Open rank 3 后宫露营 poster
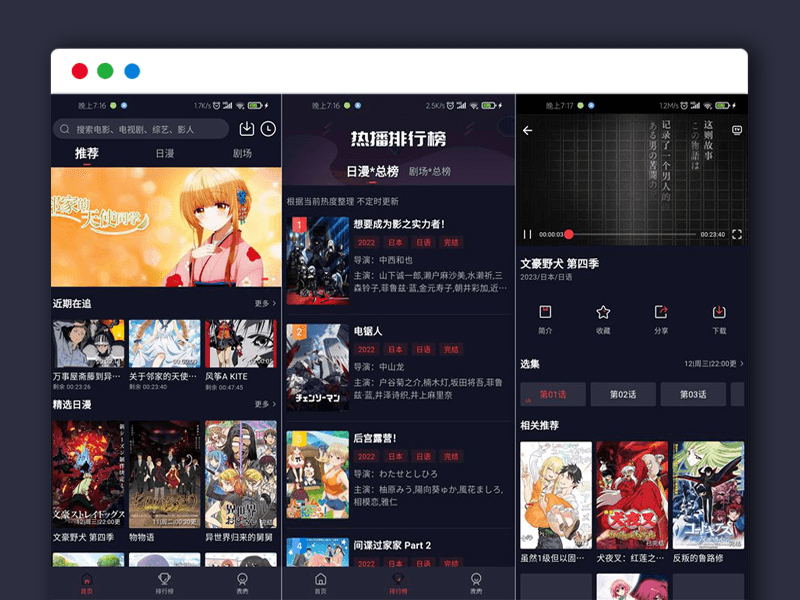 click(317, 475)
